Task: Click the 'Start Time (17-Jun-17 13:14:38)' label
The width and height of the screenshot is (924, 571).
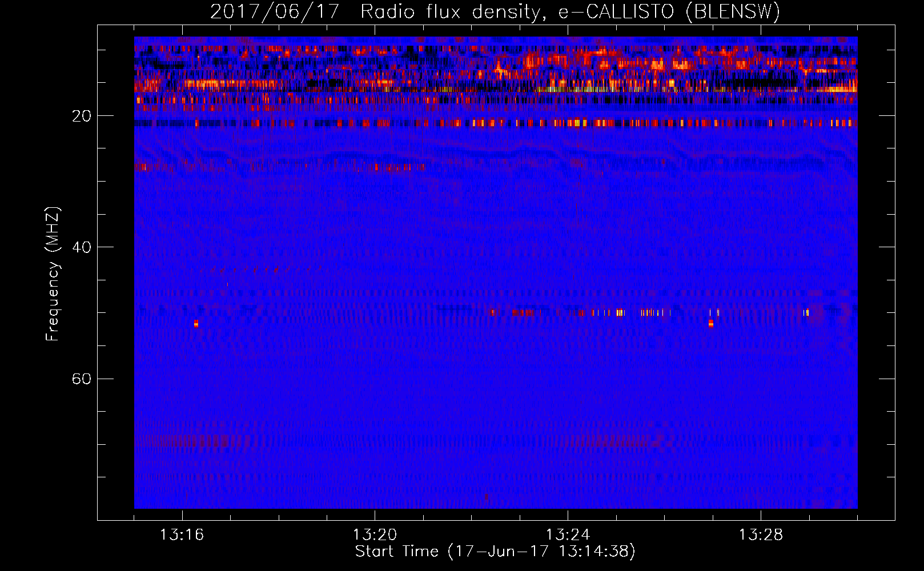Action: coord(495,552)
